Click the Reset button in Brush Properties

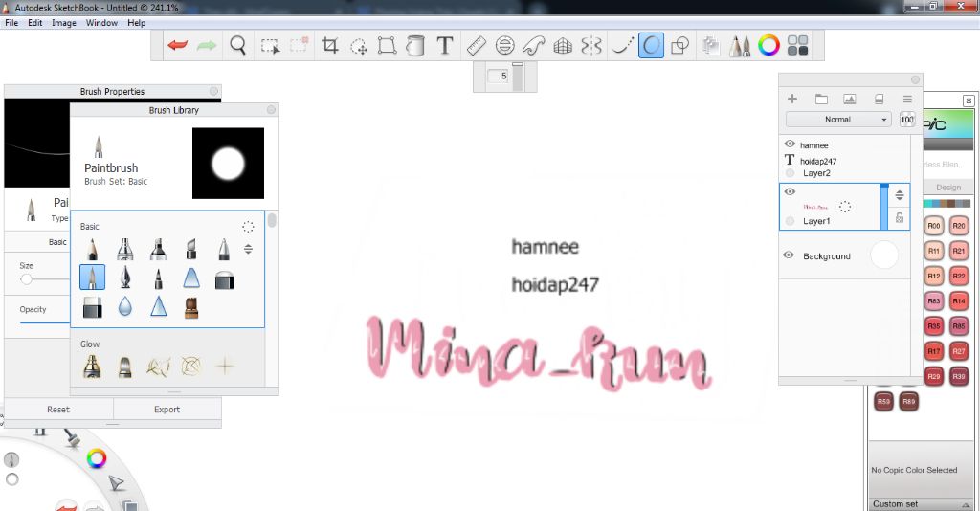coord(58,410)
